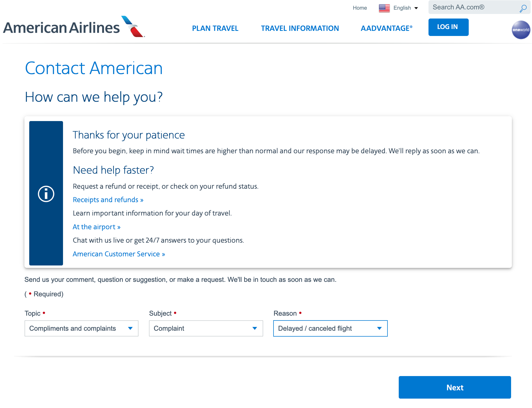Click the info circle icon
The image size is (532, 408).
(46, 194)
